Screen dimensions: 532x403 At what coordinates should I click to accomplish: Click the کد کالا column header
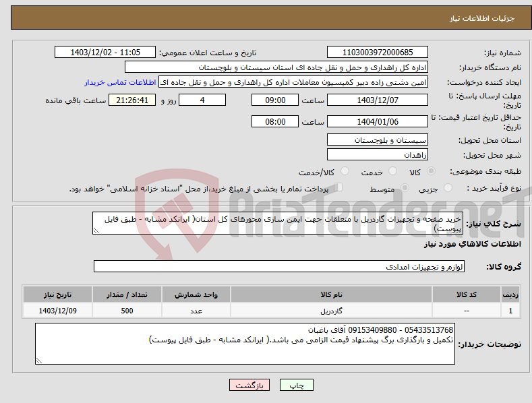[467, 294]
